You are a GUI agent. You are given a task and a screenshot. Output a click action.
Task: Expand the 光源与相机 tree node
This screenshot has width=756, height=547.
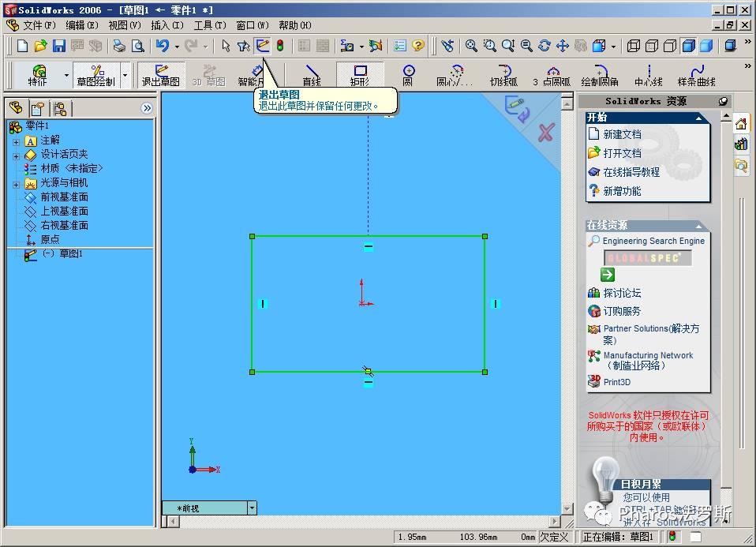point(16,184)
